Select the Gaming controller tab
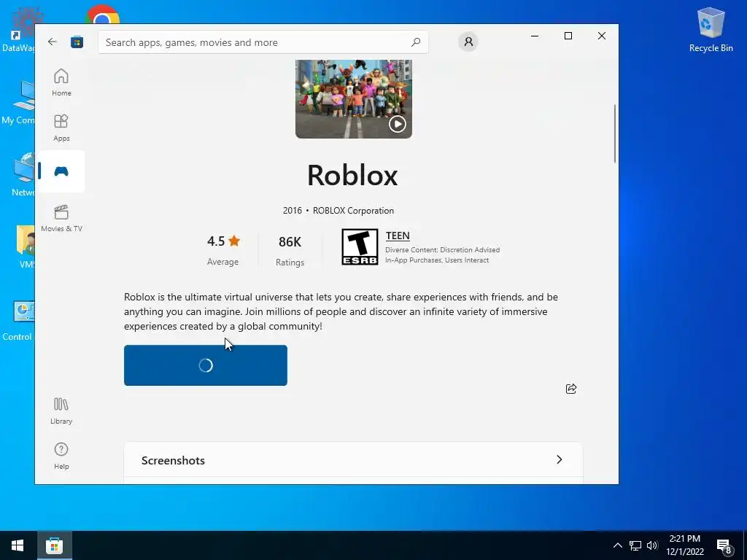The height and width of the screenshot is (560, 747). 61,171
